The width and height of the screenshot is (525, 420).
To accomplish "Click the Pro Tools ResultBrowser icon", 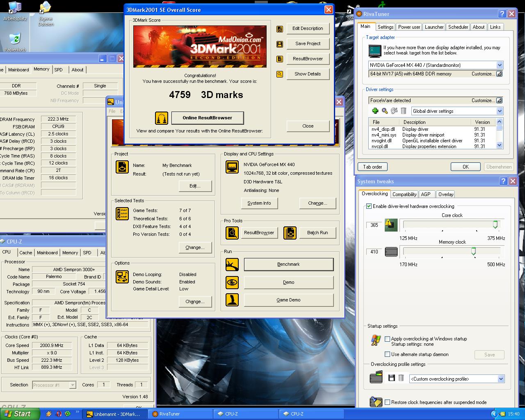I will click(x=232, y=233).
